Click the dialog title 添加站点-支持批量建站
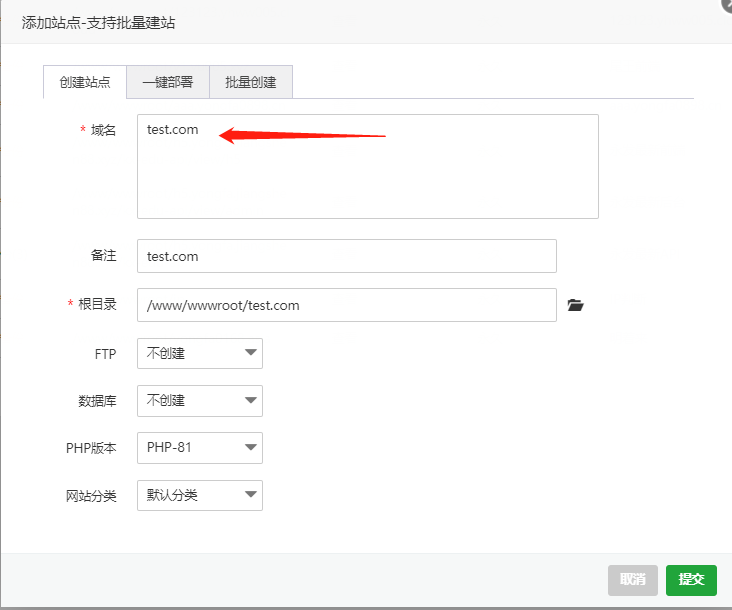The height and width of the screenshot is (610, 732). (x=98, y=23)
